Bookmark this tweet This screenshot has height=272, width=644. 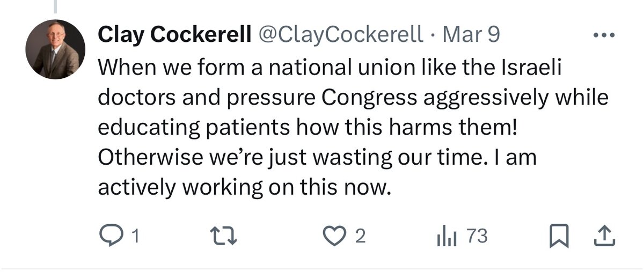pos(558,236)
